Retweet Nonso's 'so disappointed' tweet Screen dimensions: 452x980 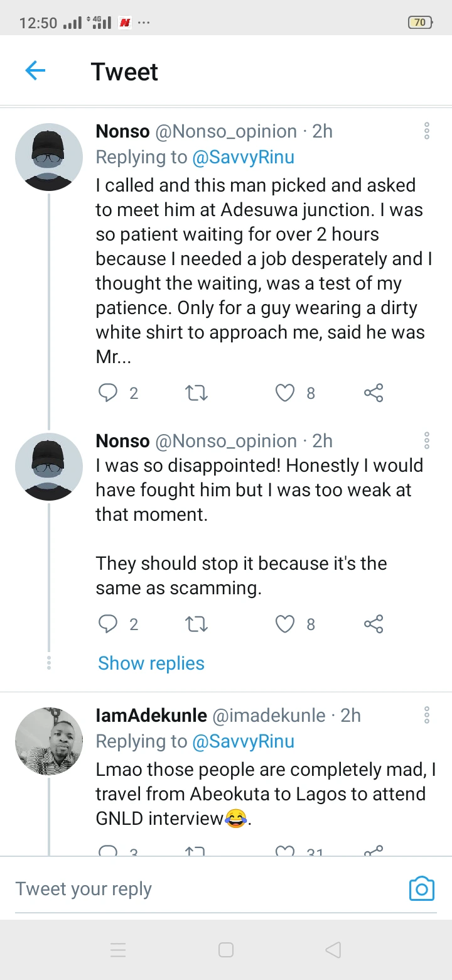click(196, 624)
